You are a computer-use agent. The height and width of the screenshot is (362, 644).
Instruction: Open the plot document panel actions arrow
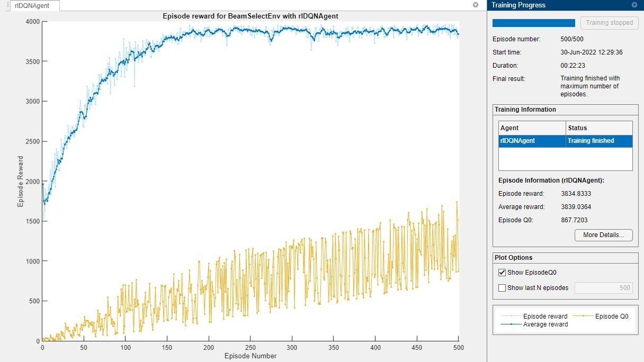tap(475, 5)
